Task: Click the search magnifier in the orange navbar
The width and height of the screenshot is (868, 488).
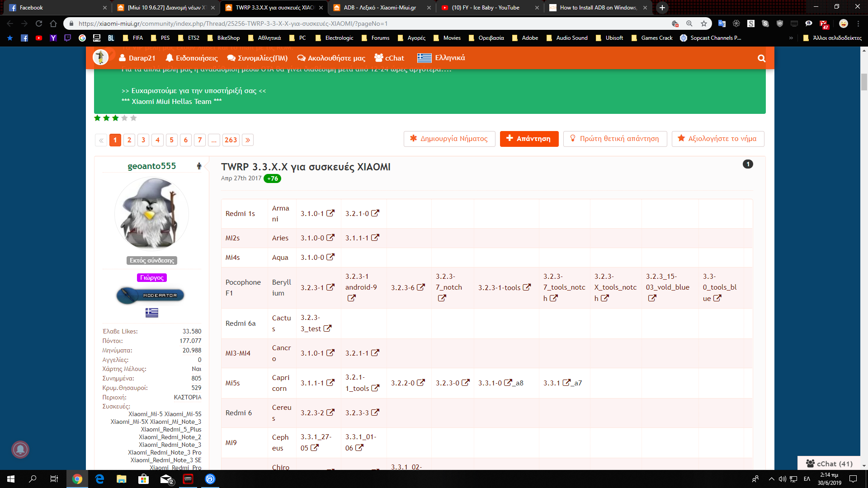Action: tap(761, 58)
